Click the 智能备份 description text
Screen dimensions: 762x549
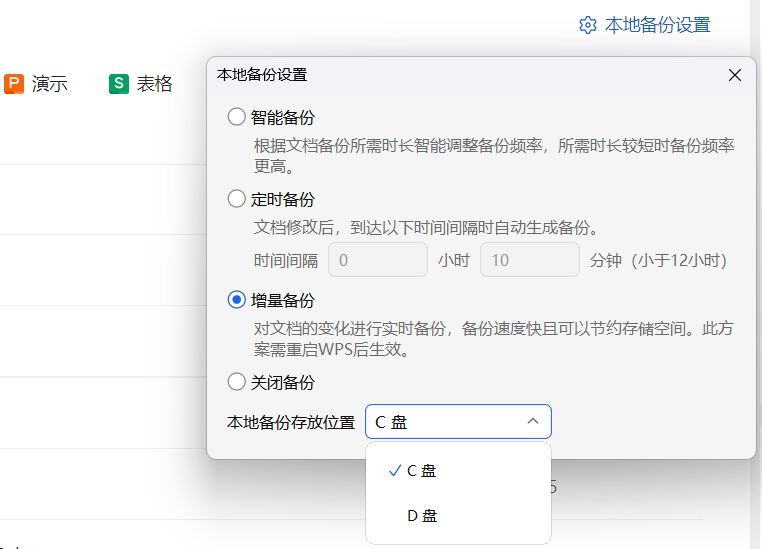click(x=494, y=155)
